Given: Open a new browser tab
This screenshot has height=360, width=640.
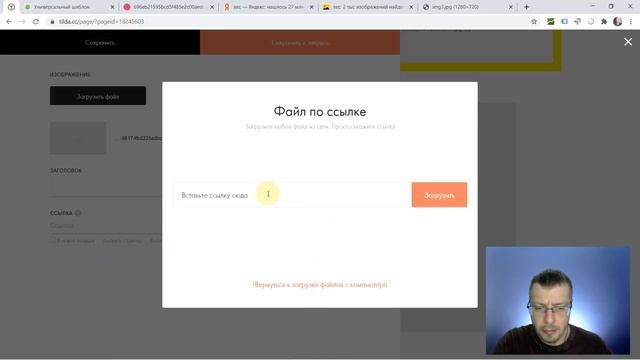Looking at the screenshot, I should tap(527, 7).
